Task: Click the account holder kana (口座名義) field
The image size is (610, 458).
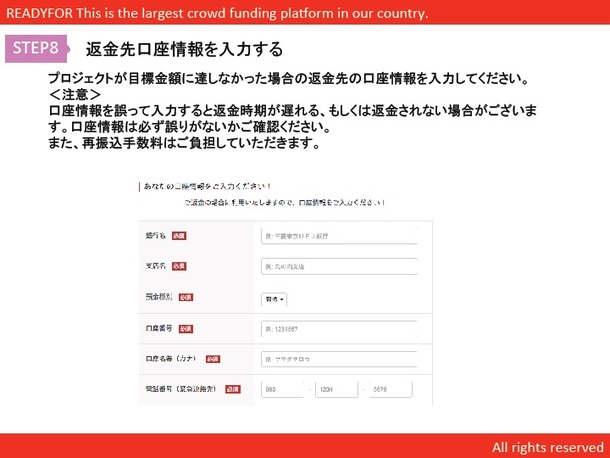Action: point(339,358)
